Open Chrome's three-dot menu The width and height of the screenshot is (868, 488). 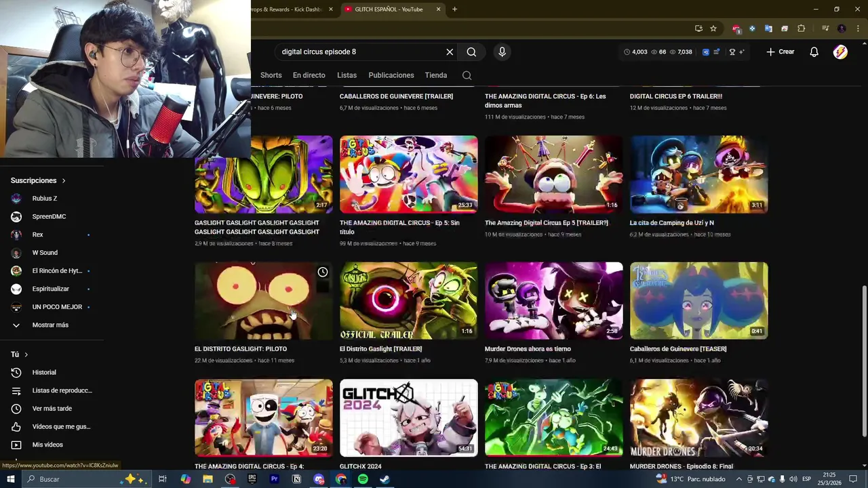(856, 28)
